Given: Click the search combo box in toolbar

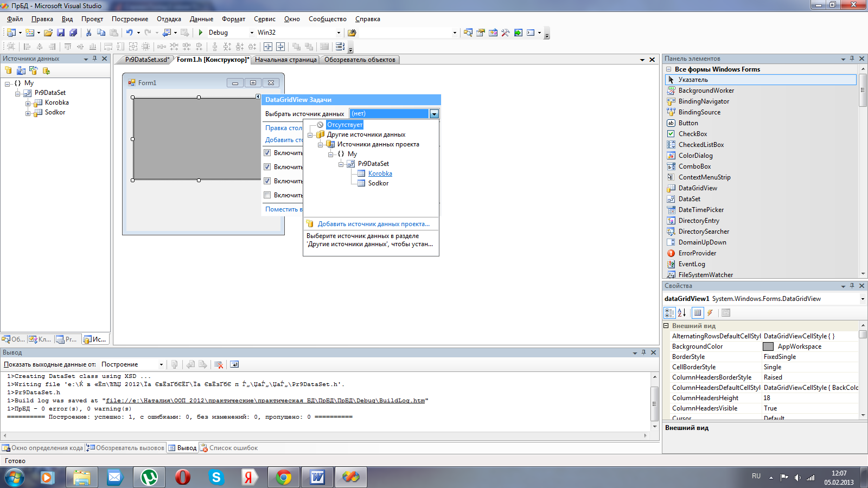Looking at the screenshot, I should [x=409, y=33].
